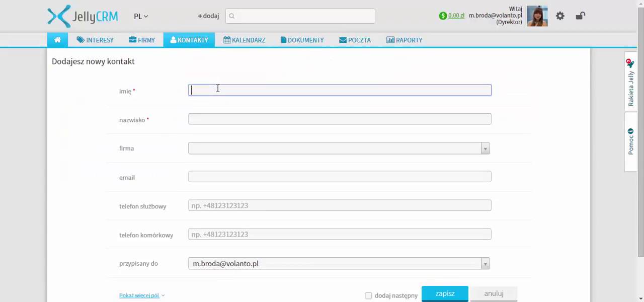Screen dimensions: 644x302
Task: Click the anuluj button
Action: (494, 293)
